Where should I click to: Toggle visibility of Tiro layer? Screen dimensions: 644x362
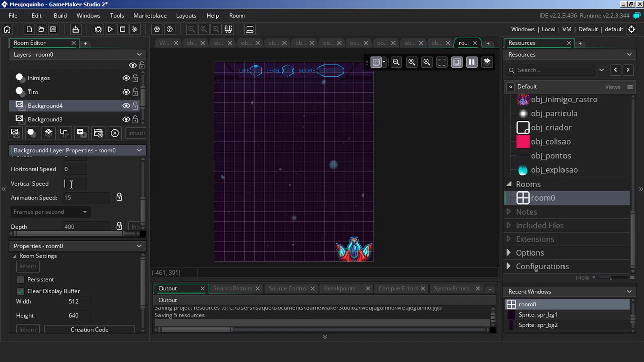point(126,92)
